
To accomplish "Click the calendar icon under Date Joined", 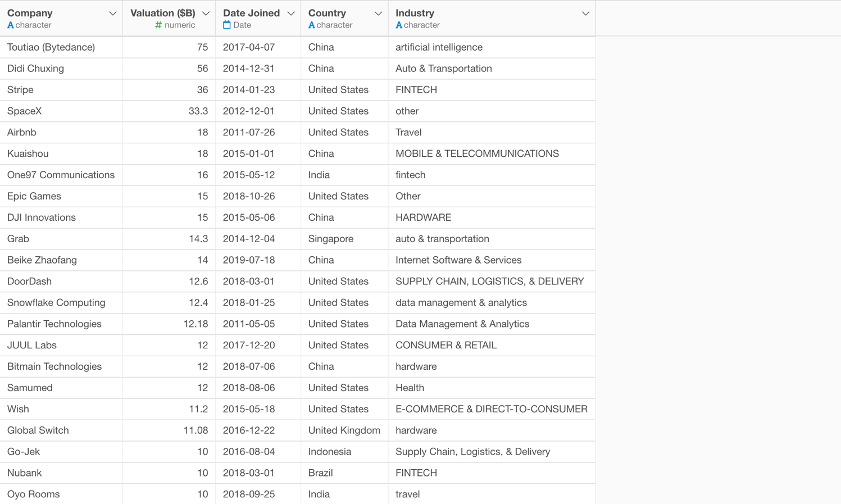I will 227,25.
